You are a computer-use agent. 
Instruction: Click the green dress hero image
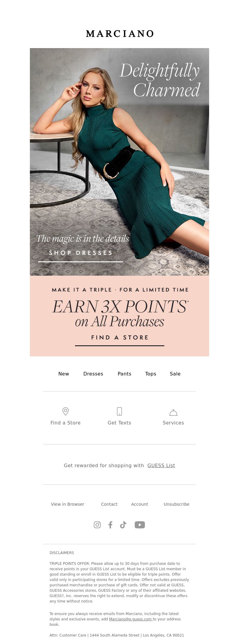click(119, 162)
